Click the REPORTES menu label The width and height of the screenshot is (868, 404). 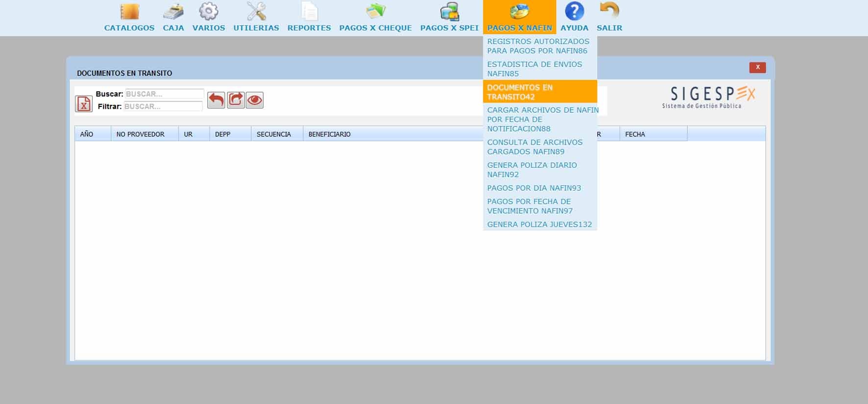(x=309, y=28)
